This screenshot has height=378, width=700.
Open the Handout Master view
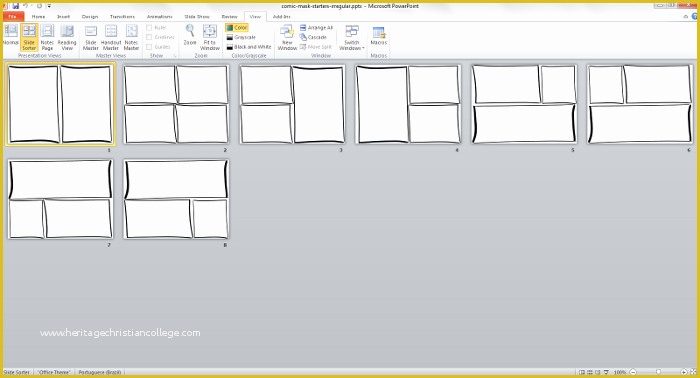(111, 37)
